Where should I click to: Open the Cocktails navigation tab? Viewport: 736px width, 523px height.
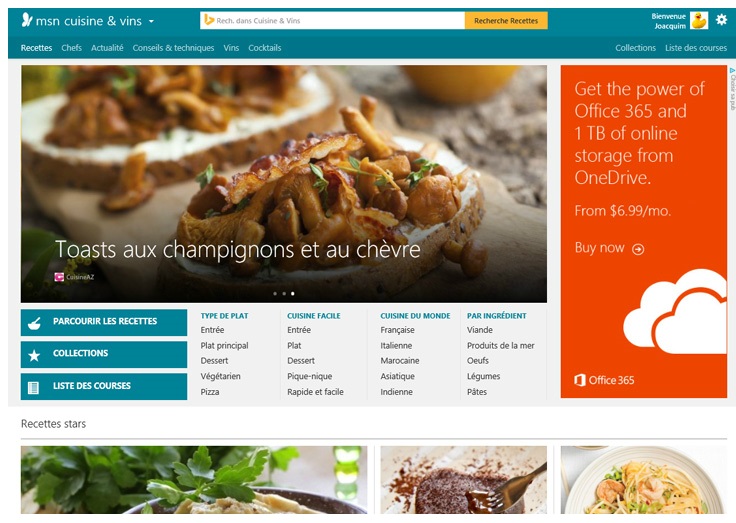(265, 48)
